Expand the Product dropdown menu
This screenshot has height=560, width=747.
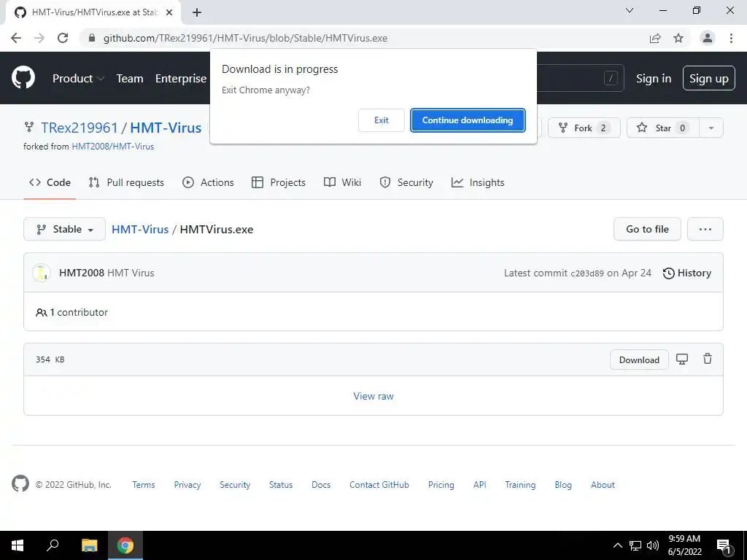tap(78, 79)
